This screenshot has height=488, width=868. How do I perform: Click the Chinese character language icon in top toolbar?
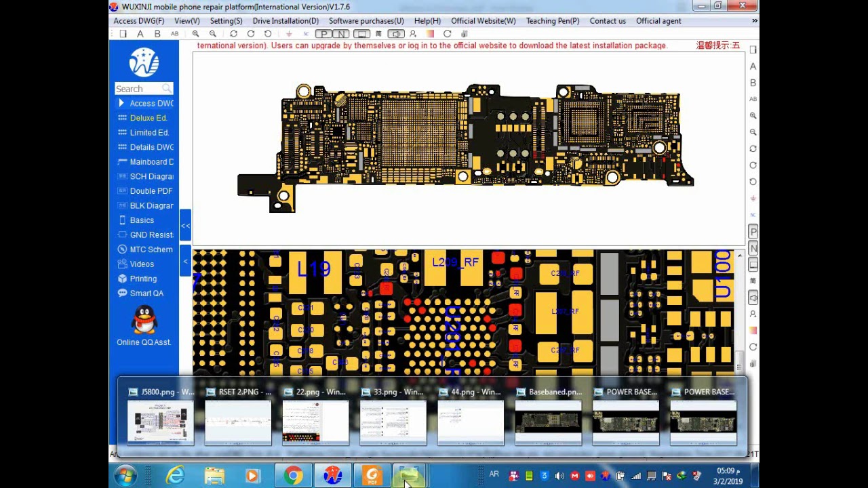point(378,34)
